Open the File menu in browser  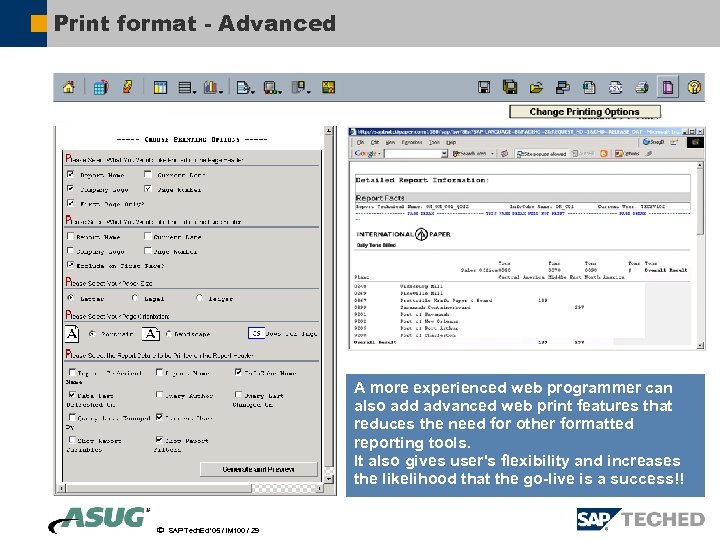360,142
